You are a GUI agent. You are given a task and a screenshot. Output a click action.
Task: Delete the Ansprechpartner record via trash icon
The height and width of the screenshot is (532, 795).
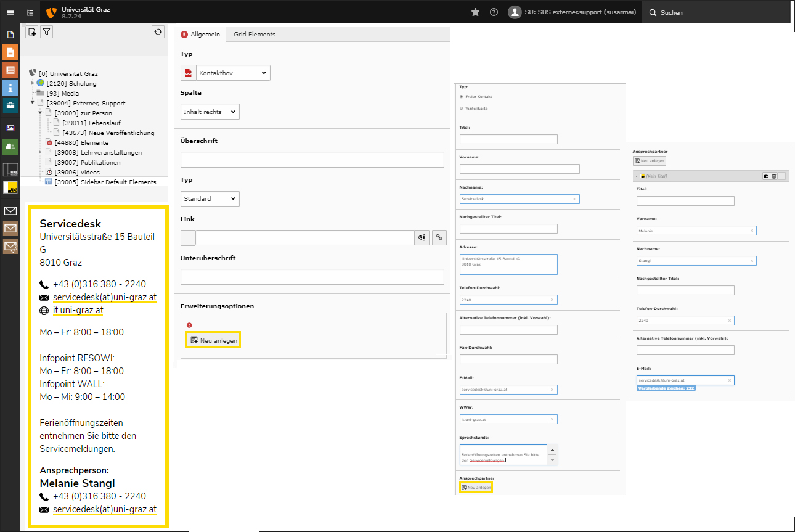pos(774,176)
